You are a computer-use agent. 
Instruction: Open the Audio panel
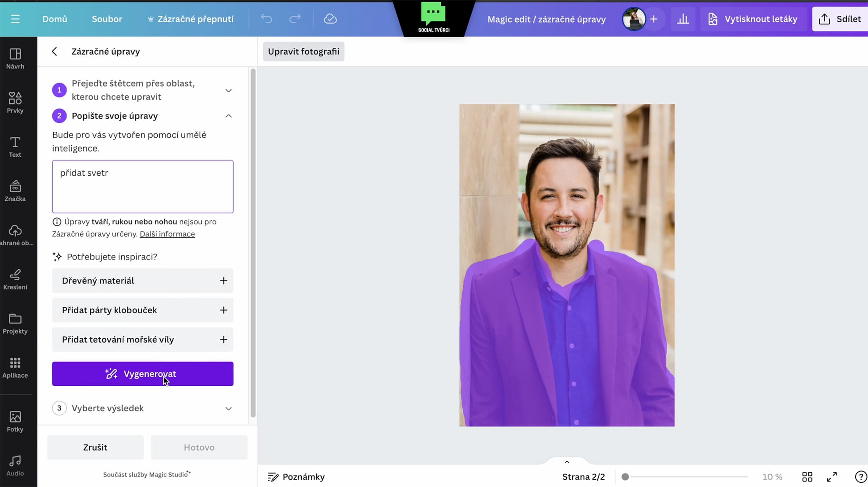point(15,465)
